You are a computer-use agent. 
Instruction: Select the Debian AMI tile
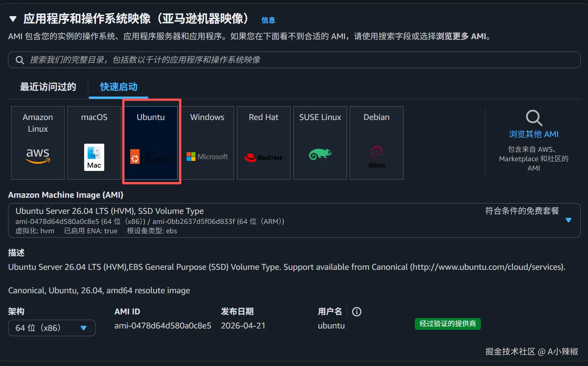[x=376, y=143]
